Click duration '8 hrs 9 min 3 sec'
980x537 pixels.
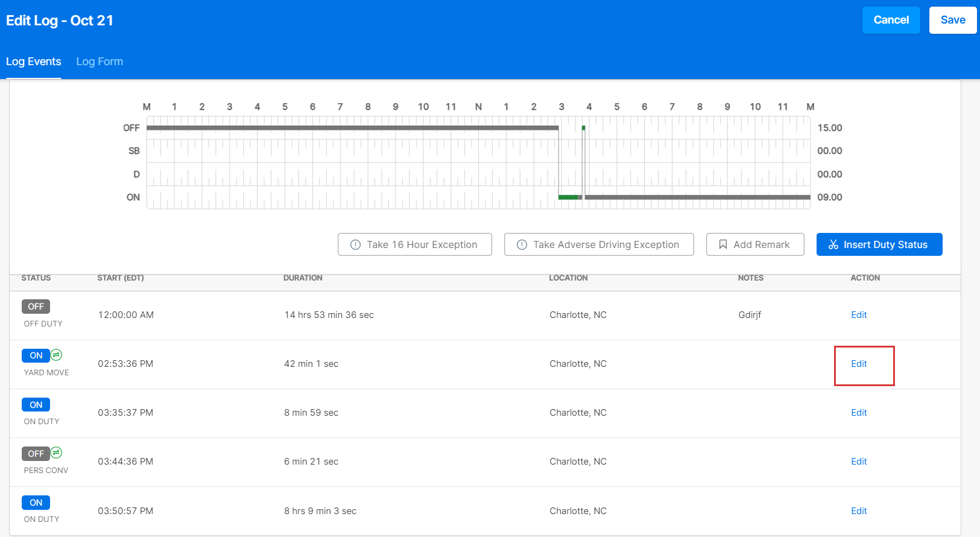pyautogui.click(x=320, y=511)
